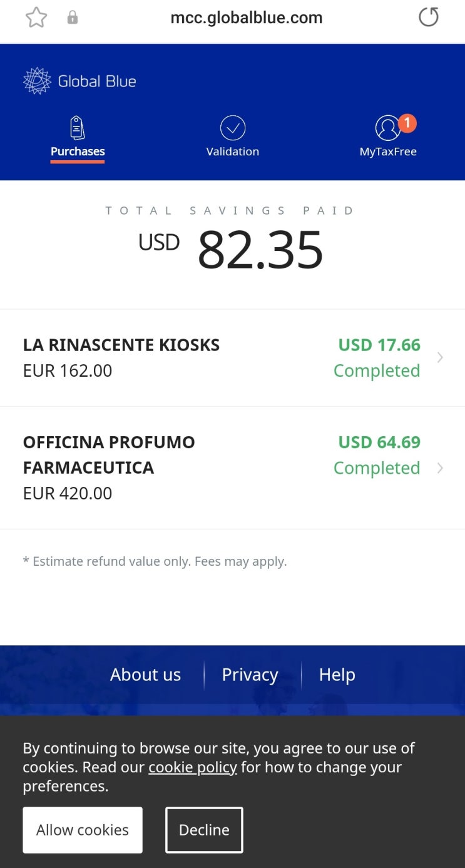Tap the mcc.globalblue.com address bar

(x=247, y=18)
